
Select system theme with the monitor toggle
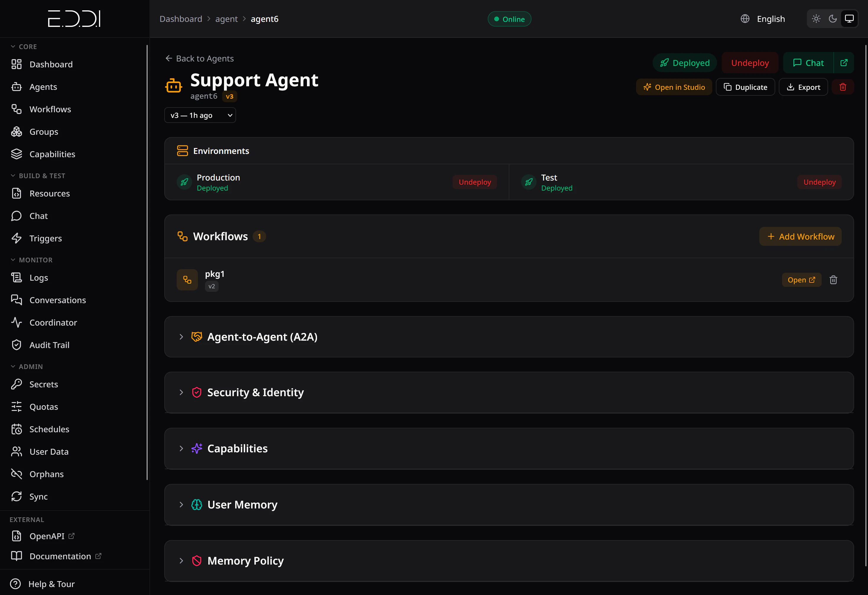(849, 18)
